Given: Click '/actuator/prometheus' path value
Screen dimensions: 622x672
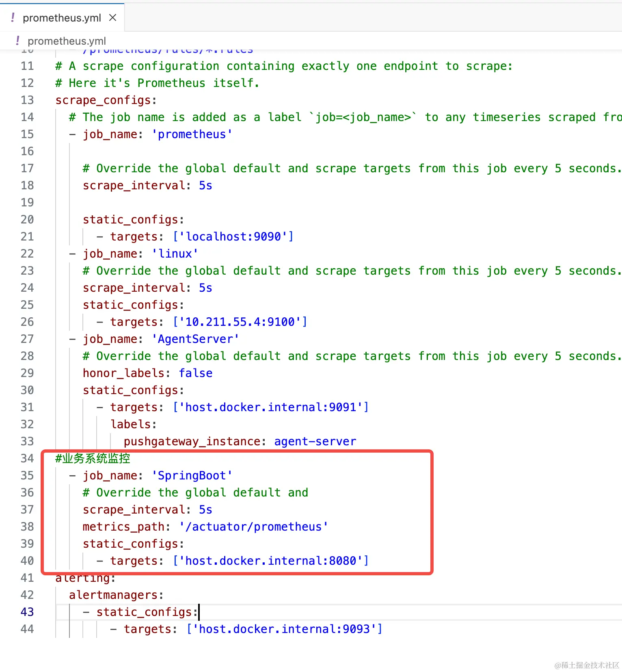Looking at the screenshot, I should pyautogui.click(x=254, y=527).
